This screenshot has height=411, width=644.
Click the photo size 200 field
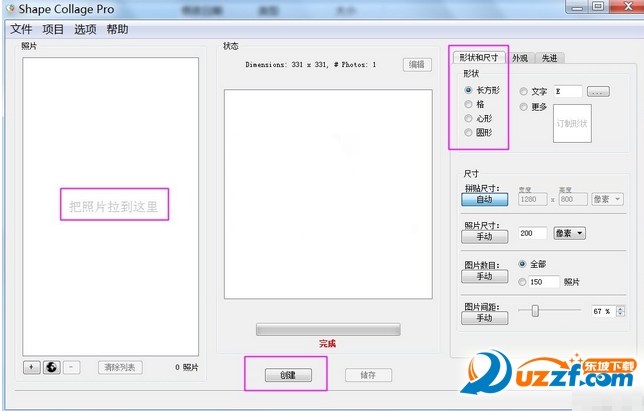coord(533,233)
